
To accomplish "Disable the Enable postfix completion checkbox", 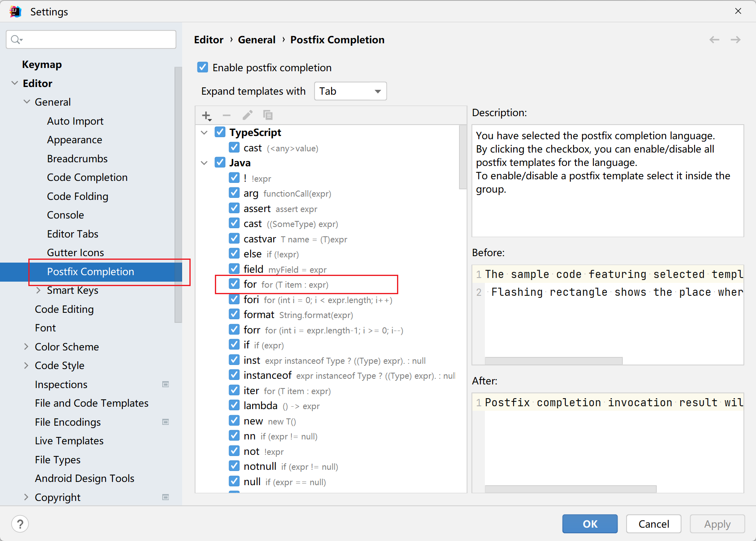I will 203,67.
